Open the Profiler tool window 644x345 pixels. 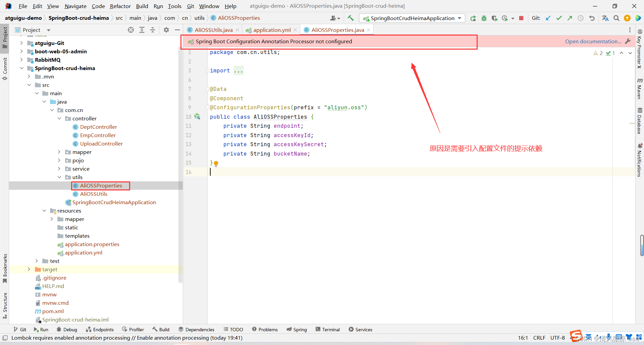coord(133,330)
